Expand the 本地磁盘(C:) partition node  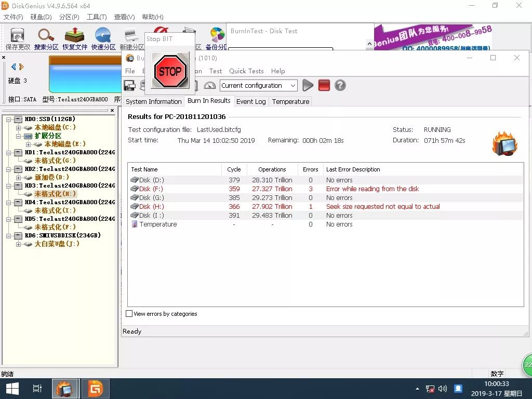(19, 128)
